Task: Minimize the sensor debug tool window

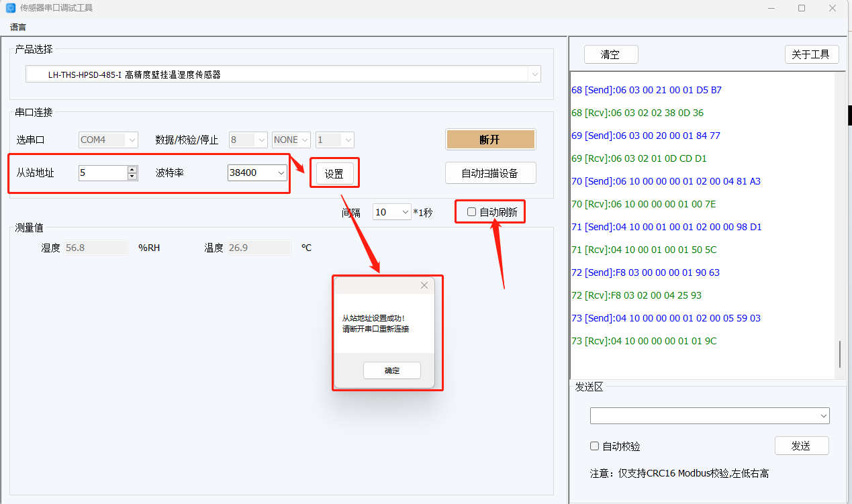Action: click(x=770, y=8)
